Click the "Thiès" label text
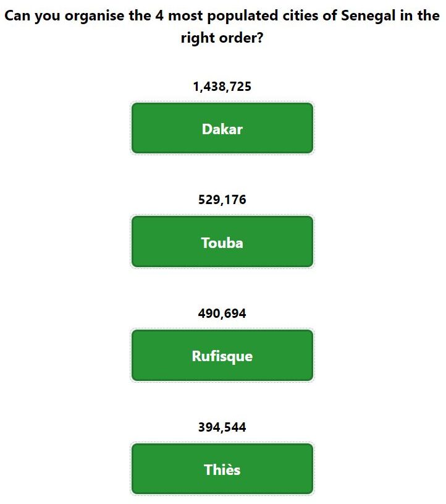The image size is (446, 504). pos(222,469)
